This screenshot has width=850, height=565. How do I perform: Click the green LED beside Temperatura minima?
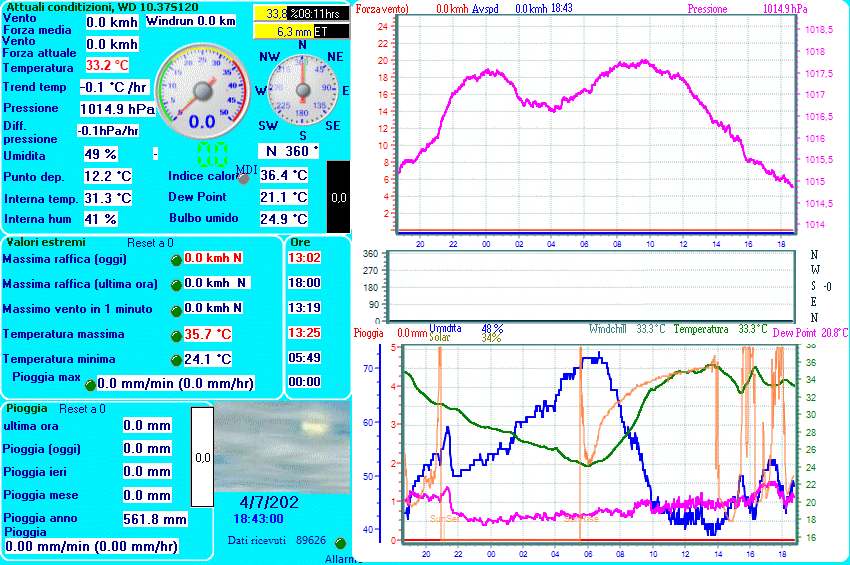coord(176,361)
